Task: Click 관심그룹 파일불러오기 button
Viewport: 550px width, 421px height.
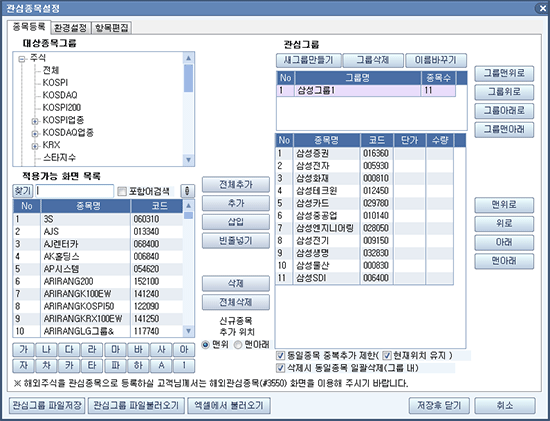Action: [x=136, y=406]
